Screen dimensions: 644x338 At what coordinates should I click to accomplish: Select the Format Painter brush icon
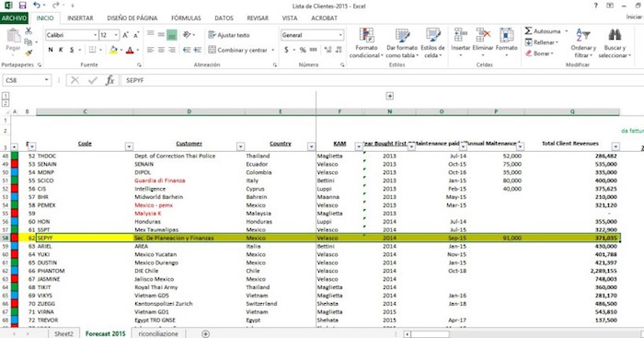[x=29, y=52]
